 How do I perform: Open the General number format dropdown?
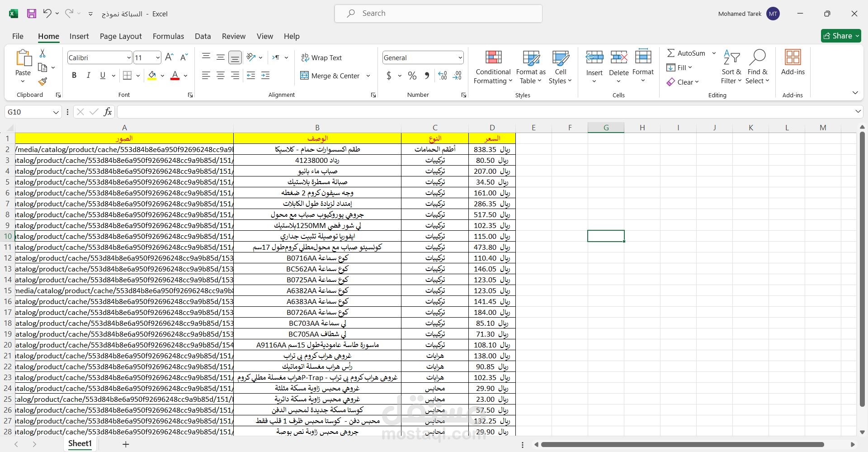pos(460,58)
